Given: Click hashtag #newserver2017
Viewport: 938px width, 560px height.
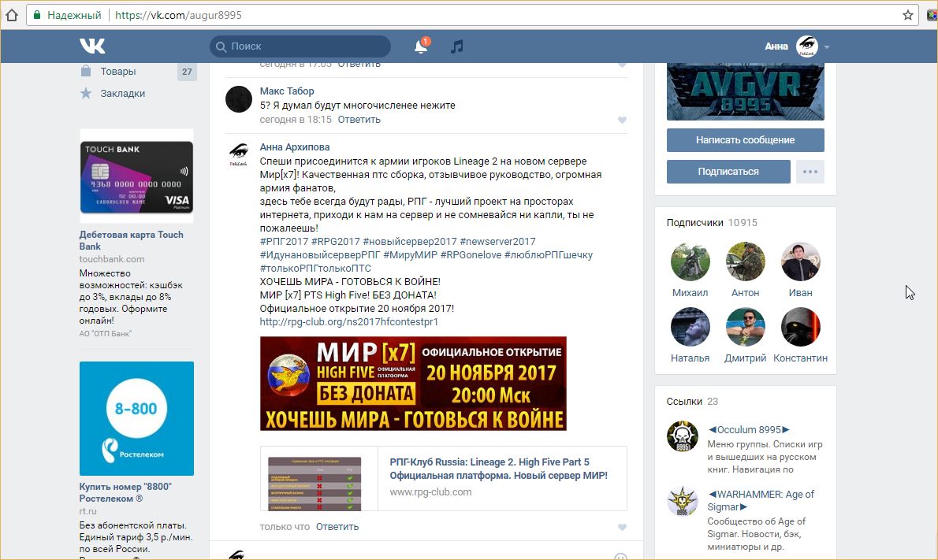Looking at the screenshot, I should point(497,242).
